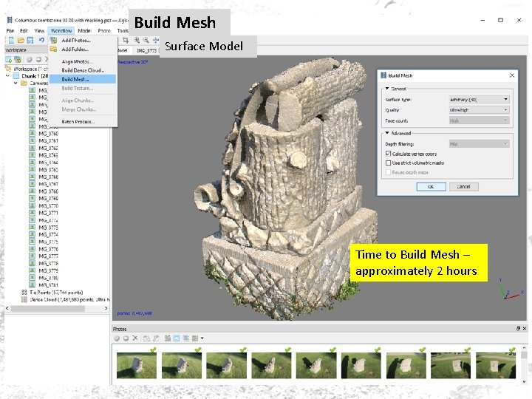Screen dimensions: 532x399
Task: Click the Open project folder icon
Action: pos(21,41)
